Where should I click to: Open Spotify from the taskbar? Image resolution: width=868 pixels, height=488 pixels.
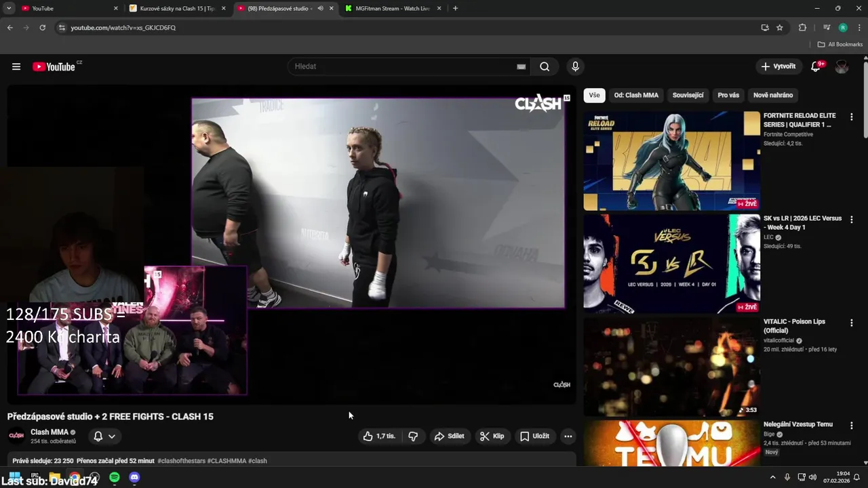point(115,477)
